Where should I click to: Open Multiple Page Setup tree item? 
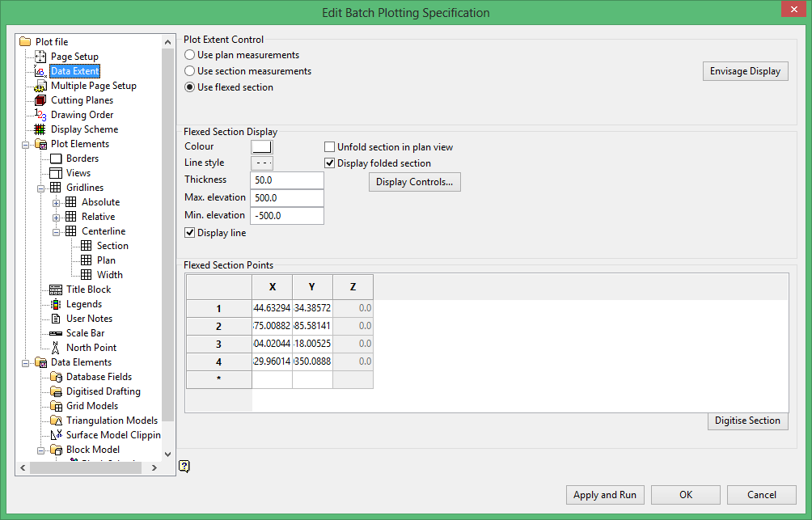[x=93, y=86]
